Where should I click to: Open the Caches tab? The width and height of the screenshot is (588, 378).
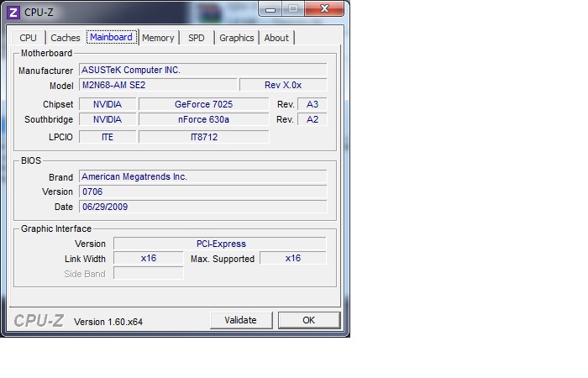pyautogui.click(x=66, y=38)
